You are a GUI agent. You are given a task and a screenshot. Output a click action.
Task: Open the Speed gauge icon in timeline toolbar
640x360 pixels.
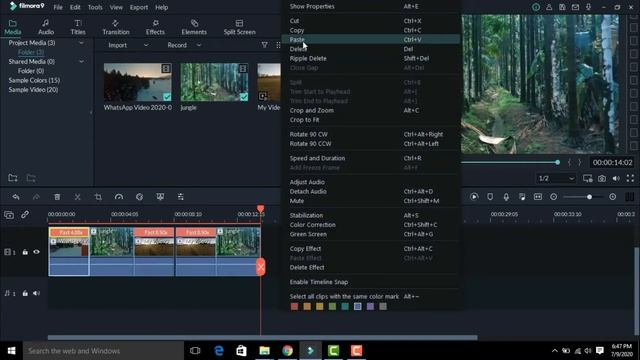tap(119, 197)
